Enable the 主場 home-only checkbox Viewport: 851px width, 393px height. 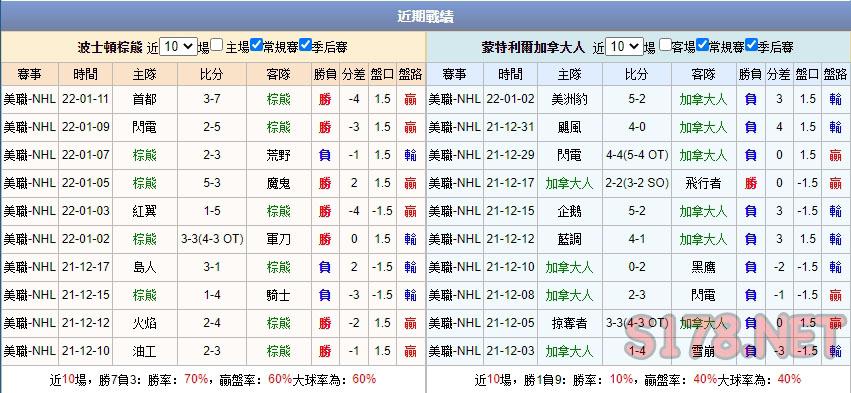pyautogui.click(x=217, y=46)
